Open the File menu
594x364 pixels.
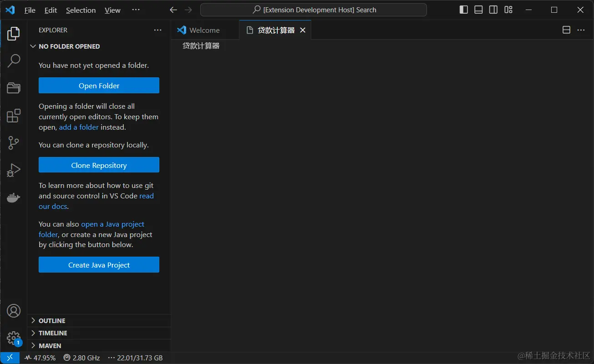(x=30, y=10)
